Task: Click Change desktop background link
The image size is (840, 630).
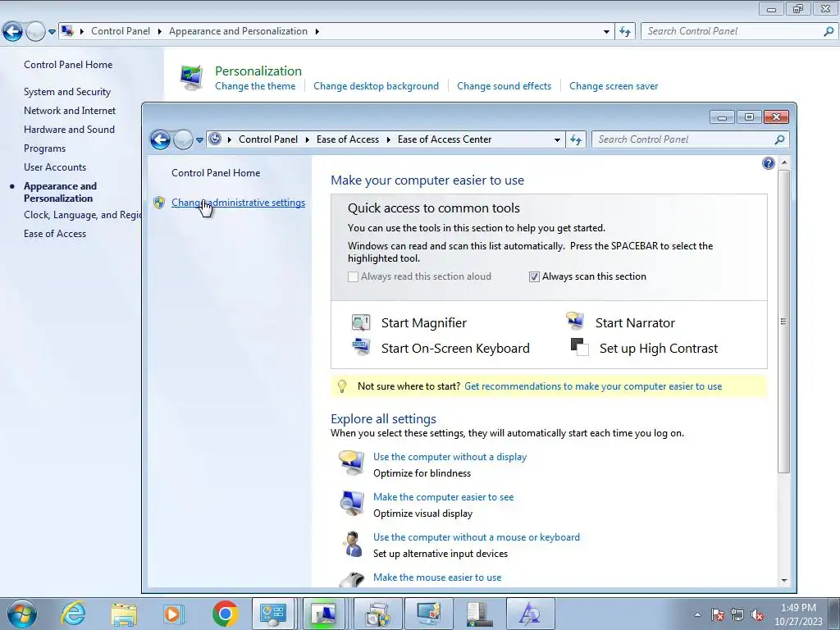Action: pos(376,86)
